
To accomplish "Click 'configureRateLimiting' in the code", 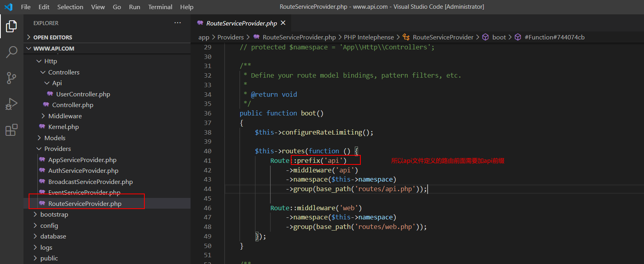I will [x=322, y=132].
